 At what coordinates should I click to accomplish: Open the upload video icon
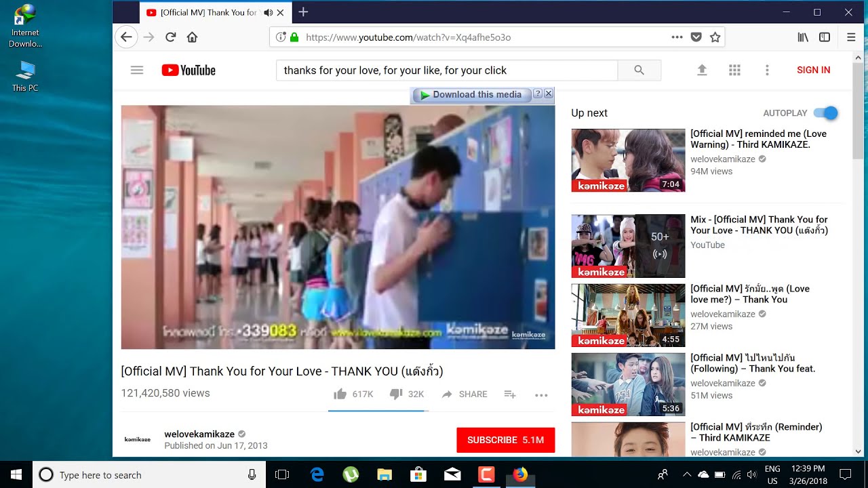702,70
